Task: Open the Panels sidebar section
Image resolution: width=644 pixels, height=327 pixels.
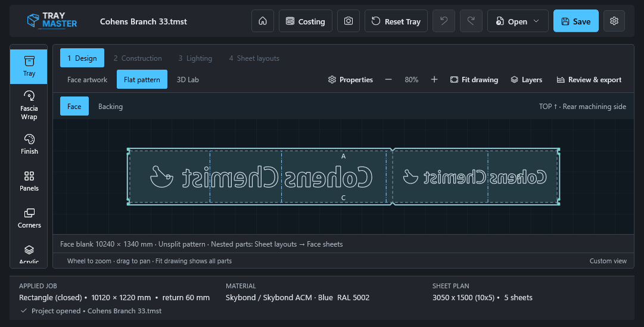Action: (29, 181)
